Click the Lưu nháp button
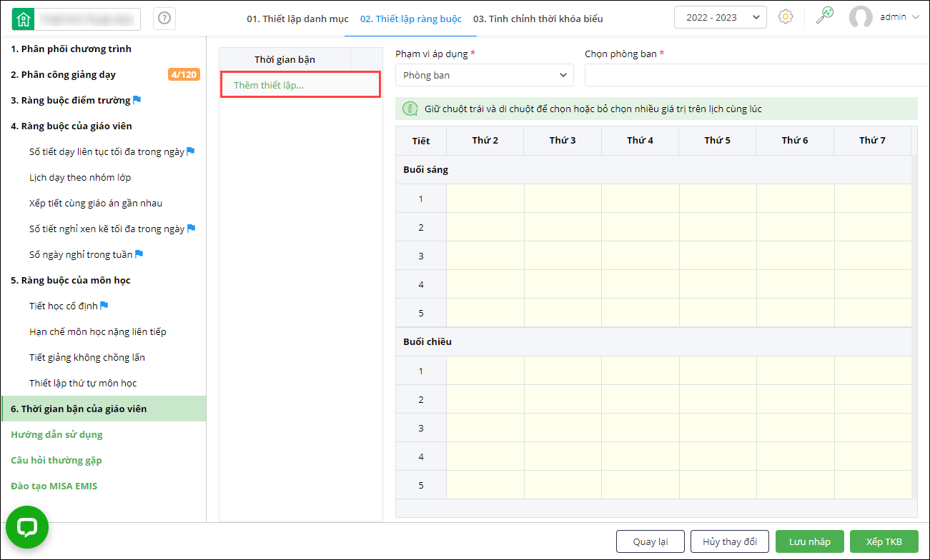 click(x=809, y=541)
